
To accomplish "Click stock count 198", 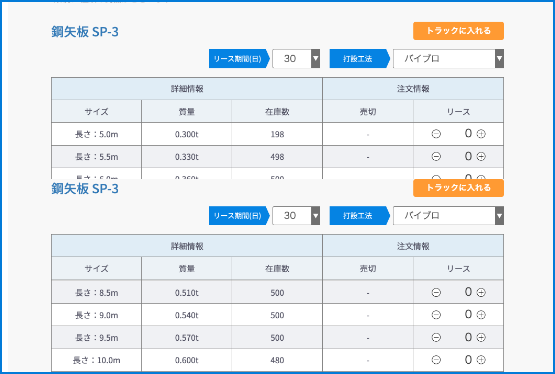I will click(277, 134).
